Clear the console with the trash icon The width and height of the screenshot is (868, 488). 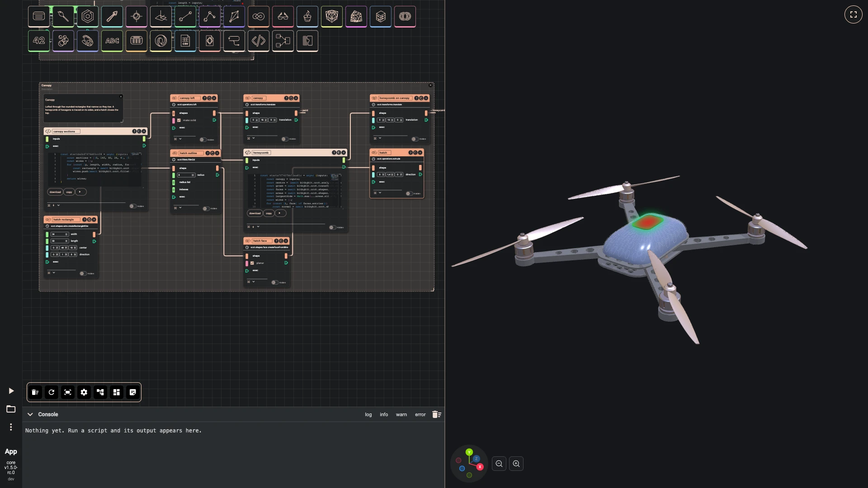(437, 414)
